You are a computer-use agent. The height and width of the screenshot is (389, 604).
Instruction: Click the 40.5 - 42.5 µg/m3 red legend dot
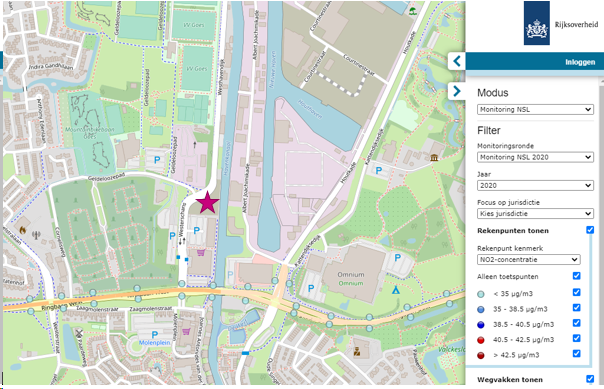[481, 340]
